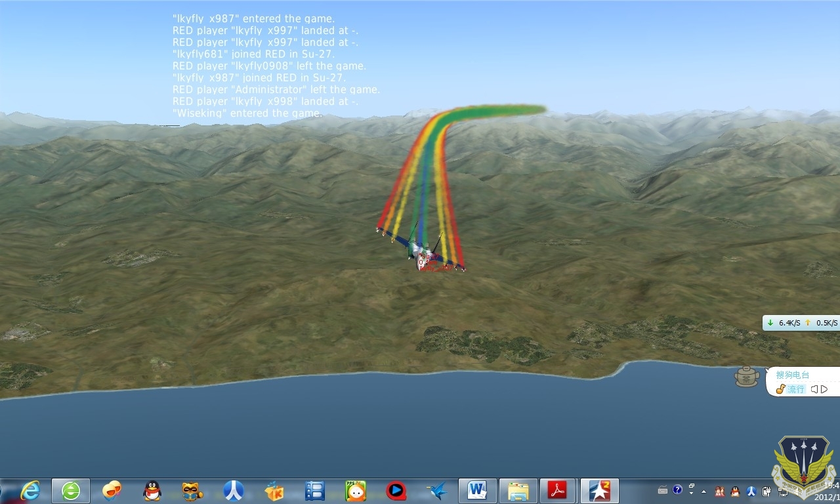Launch the raccoon mascot taskbar app
The height and width of the screenshot is (504, 840).
(x=192, y=490)
